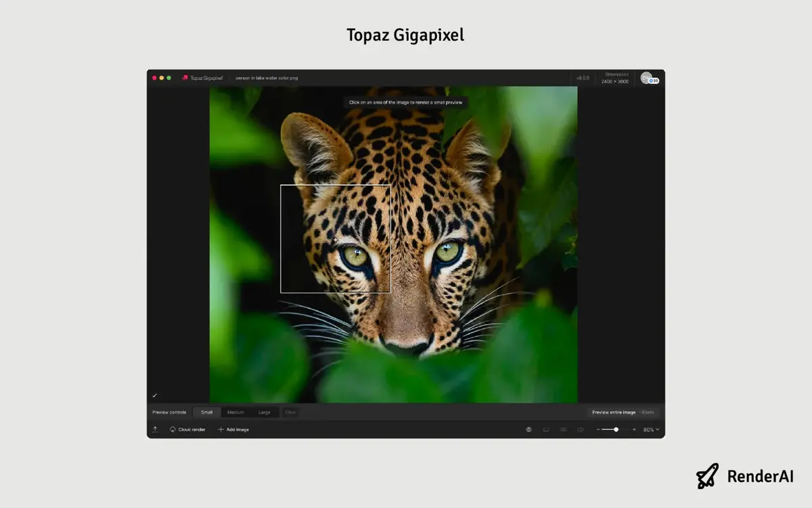Image resolution: width=812 pixels, height=508 pixels.
Task: Select the Medium preview size
Action: 235,412
